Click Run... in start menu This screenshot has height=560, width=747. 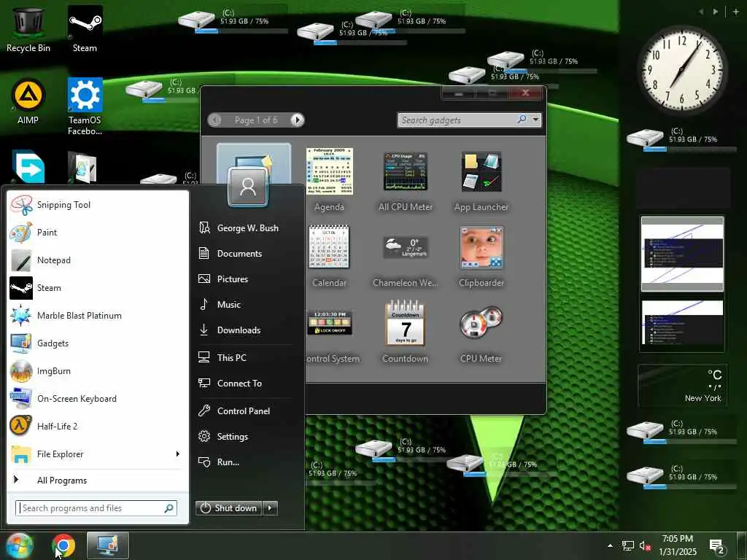click(245, 462)
